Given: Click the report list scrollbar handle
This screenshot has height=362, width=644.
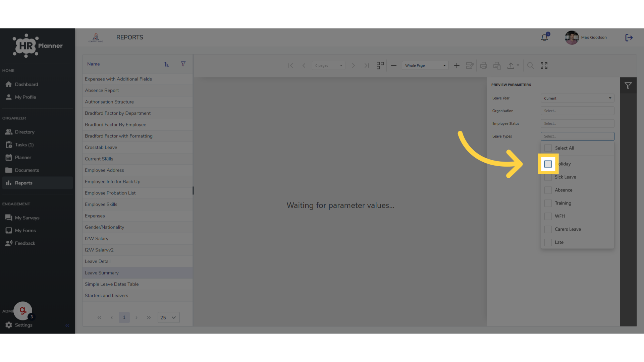Looking at the screenshot, I should [x=193, y=190].
